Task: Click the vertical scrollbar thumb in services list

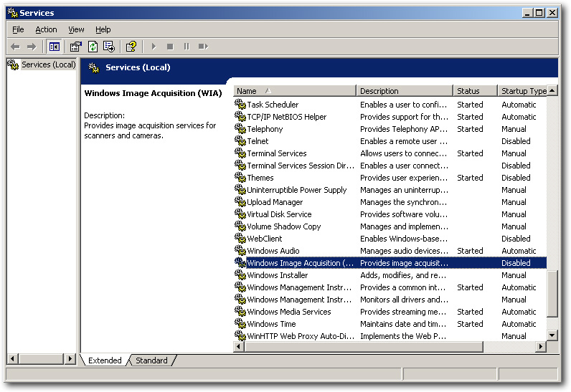Action: click(552, 294)
